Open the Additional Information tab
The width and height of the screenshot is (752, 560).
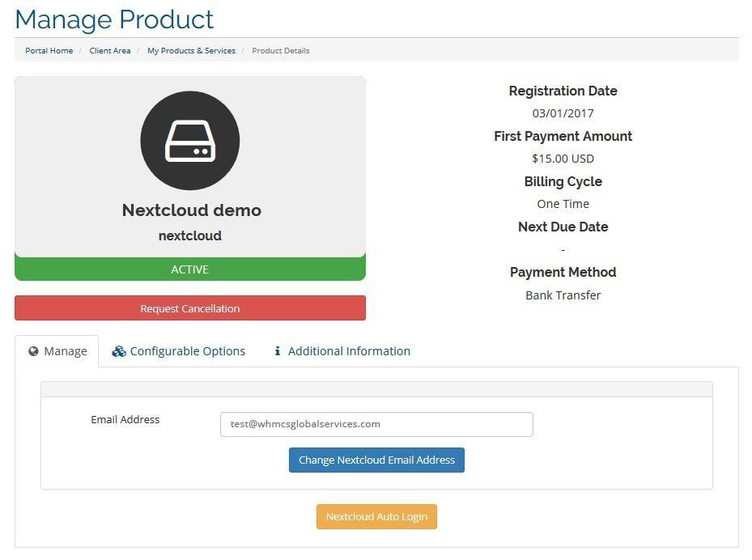[342, 351]
